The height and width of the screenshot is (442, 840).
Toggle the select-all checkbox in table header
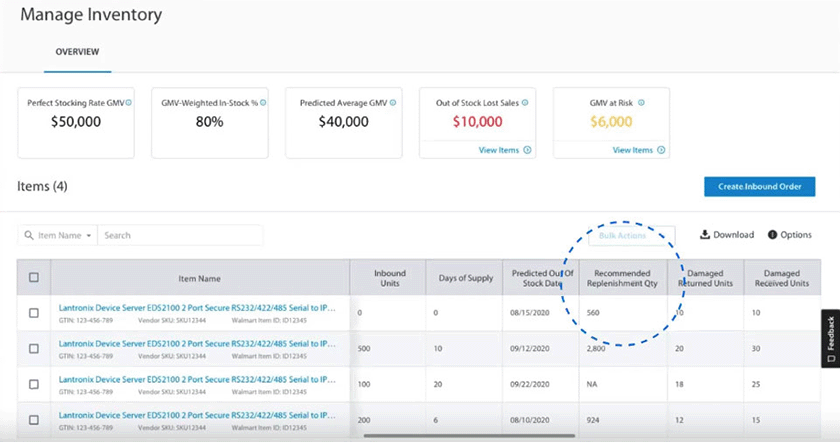click(x=34, y=278)
